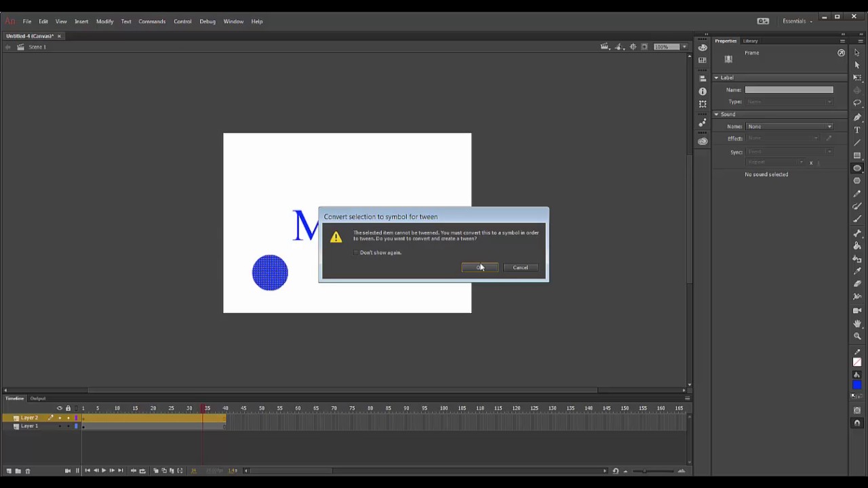Select the Text tool
Image resolution: width=868 pixels, height=488 pixels.
point(857,129)
